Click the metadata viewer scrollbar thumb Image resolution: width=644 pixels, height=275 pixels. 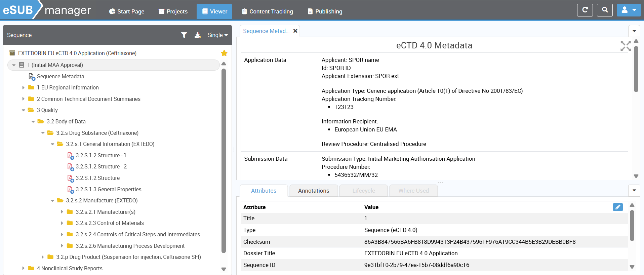click(x=636, y=69)
